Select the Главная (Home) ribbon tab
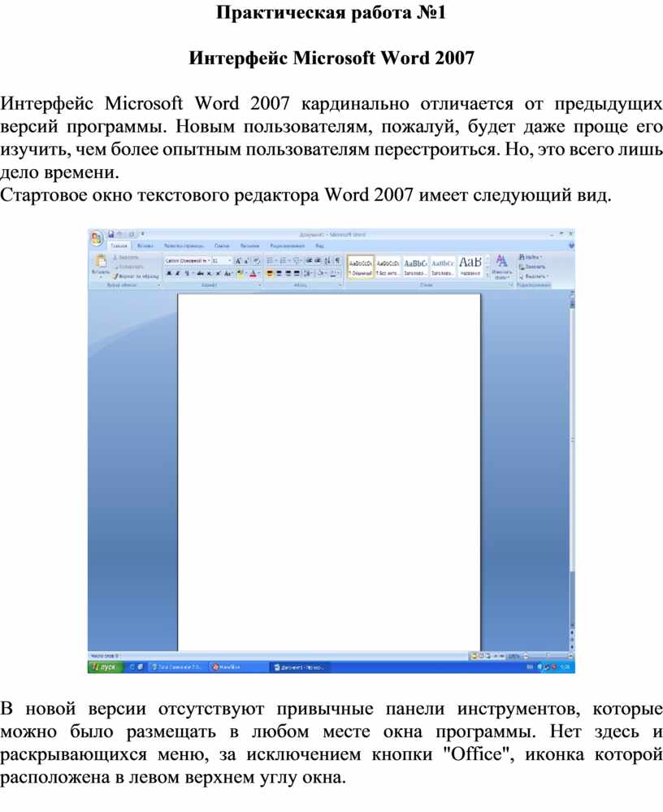The image size is (663, 812). [119, 246]
